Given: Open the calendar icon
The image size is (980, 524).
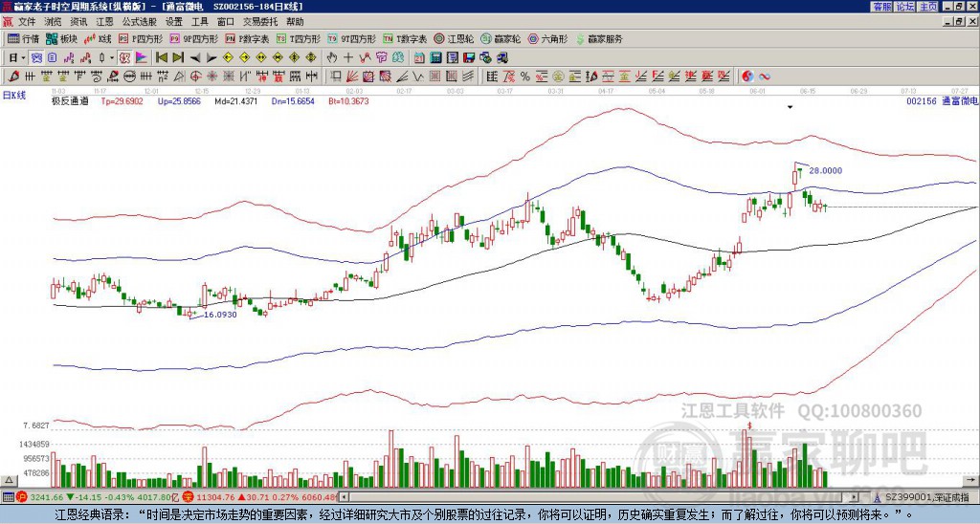Looking at the screenshot, I should (x=419, y=58).
